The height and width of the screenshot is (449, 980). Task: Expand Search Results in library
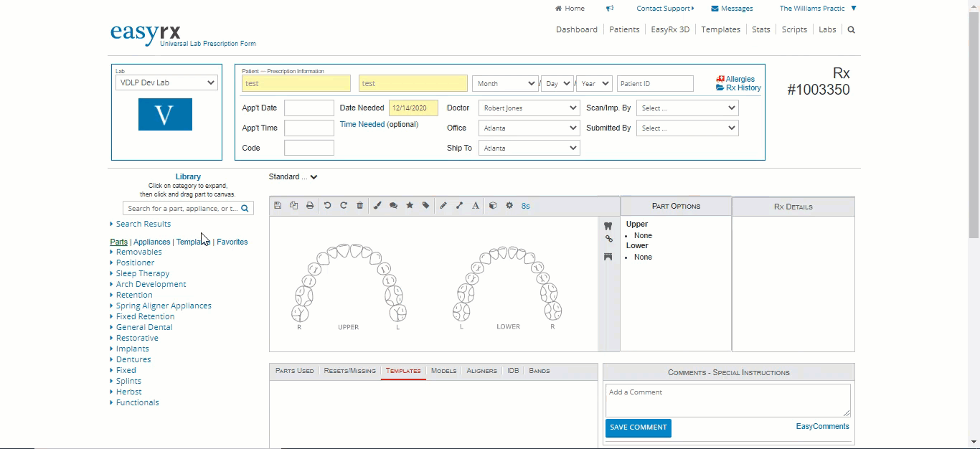(x=143, y=224)
